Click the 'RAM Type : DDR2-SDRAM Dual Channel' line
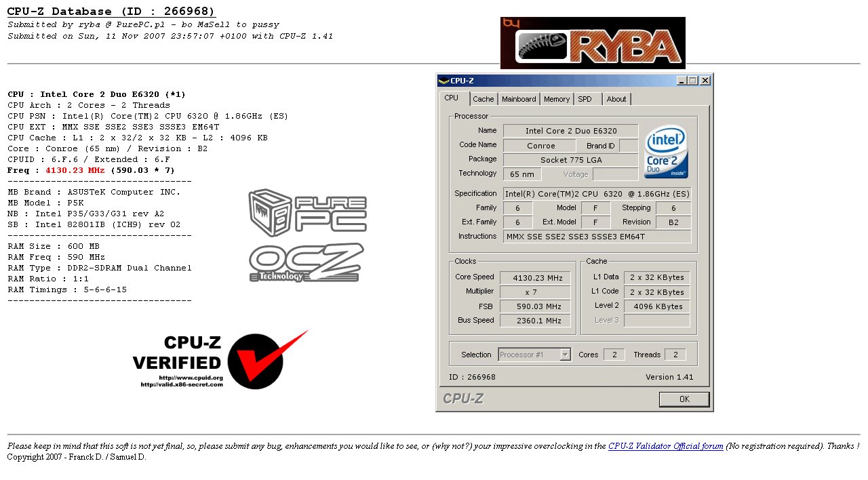The height and width of the screenshot is (480, 868). click(100, 268)
